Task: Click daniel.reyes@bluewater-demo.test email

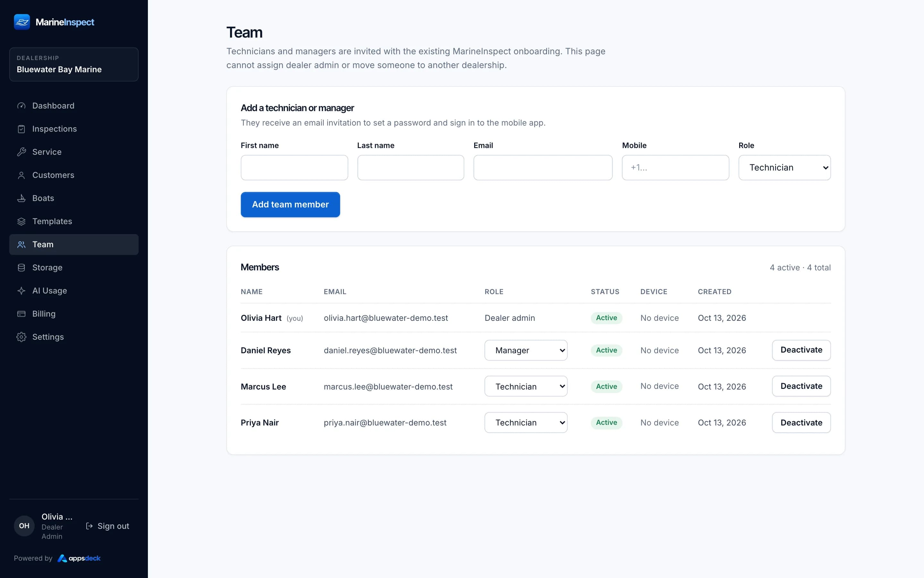Action: click(390, 351)
